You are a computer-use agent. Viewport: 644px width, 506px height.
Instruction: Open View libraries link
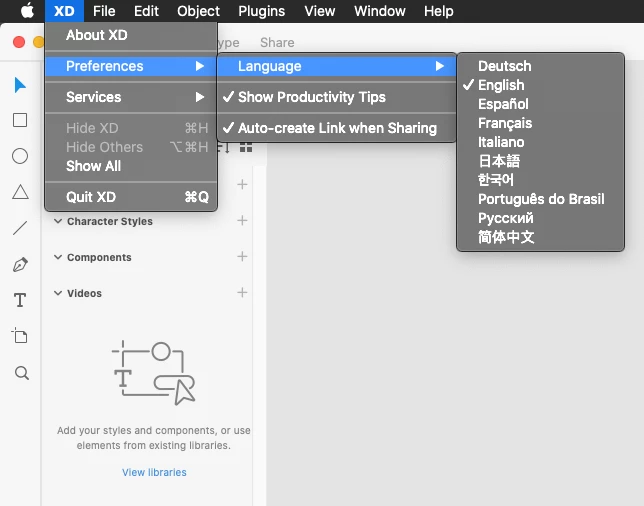(154, 472)
